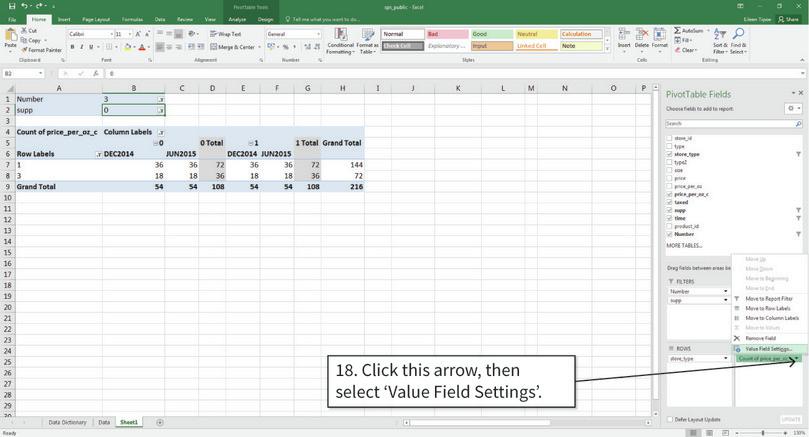Open the Number field dropdown in the FILTERS area
Image resolution: width=809 pixels, height=437 pixels.
[x=725, y=292]
